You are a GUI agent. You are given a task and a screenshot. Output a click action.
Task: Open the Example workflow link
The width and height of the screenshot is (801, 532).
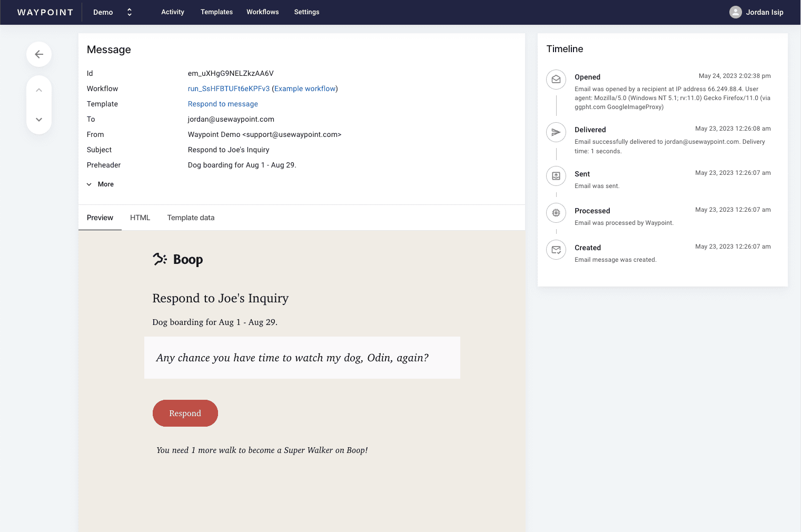pyautogui.click(x=305, y=88)
